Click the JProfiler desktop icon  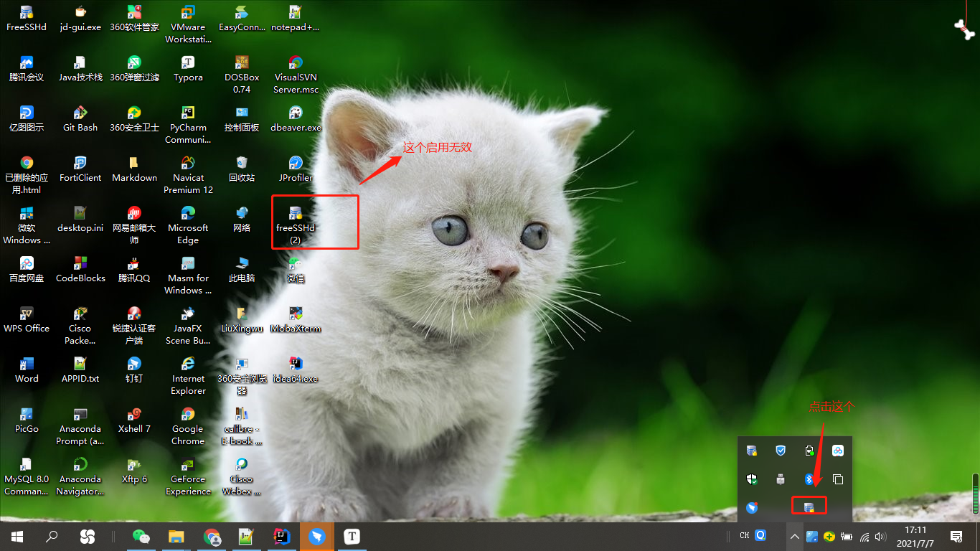pyautogui.click(x=296, y=169)
